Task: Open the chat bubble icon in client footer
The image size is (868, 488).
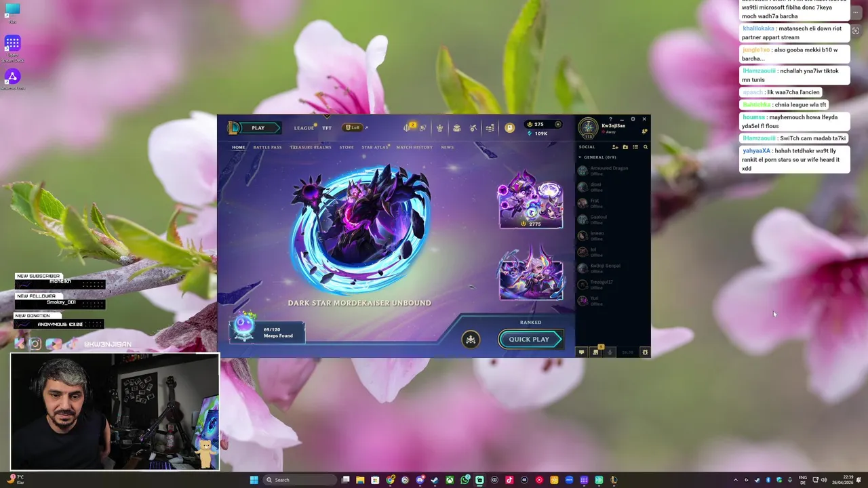Action: (x=581, y=352)
